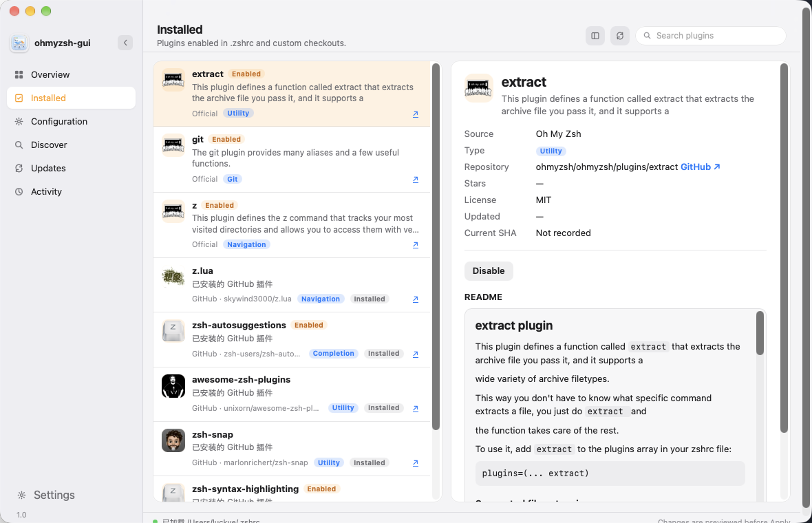Screen dimensions: 812x523
Task: Open the GitHub repository link
Action: pyautogui.click(x=700, y=167)
